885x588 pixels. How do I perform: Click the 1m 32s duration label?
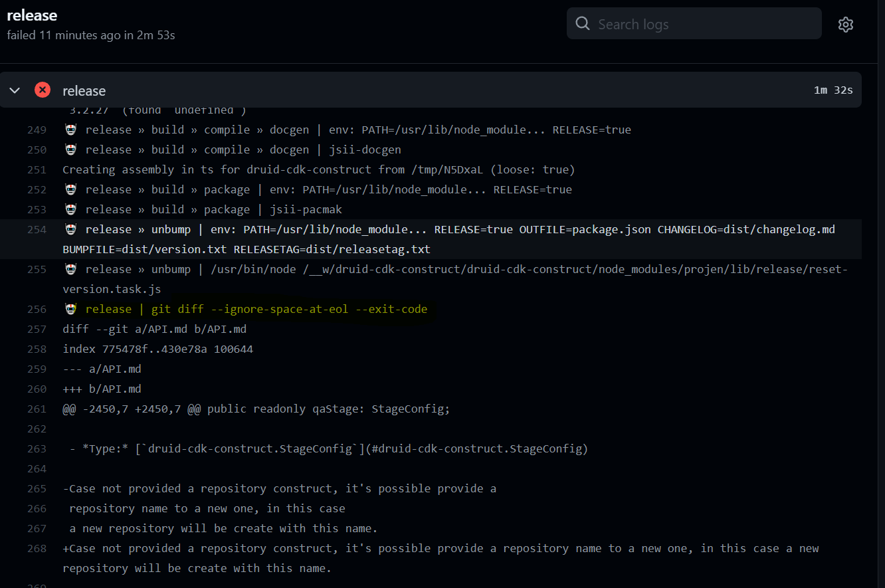click(833, 90)
